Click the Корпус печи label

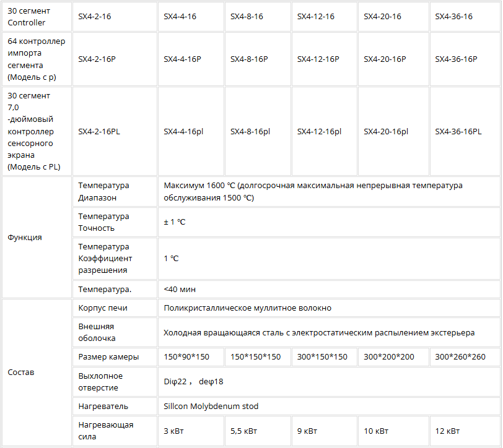coord(103,308)
